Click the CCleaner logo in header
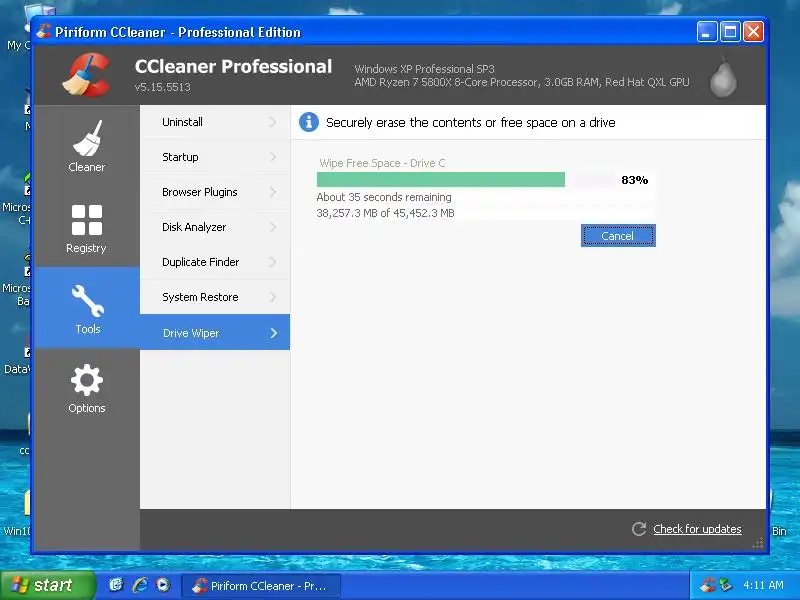Image resolution: width=800 pixels, height=600 pixels. pyautogui.click(x=87, y=75)
